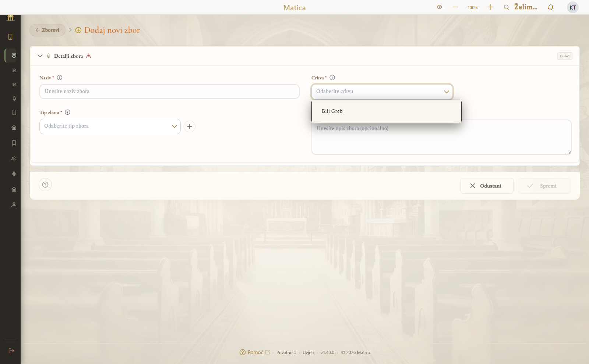Open the KT user avatar menu
Viewport: 589px width, 364px height.
(x=573, y=7)
